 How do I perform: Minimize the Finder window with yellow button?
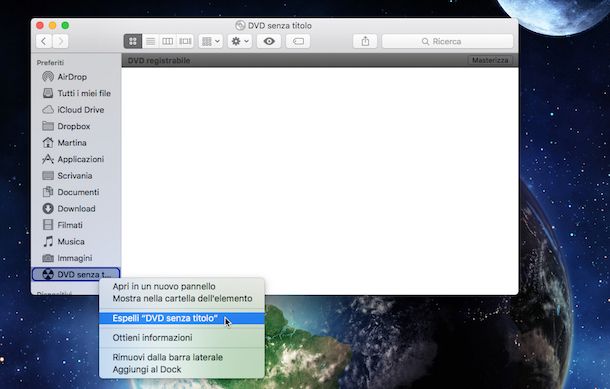[x=53, y=25]
